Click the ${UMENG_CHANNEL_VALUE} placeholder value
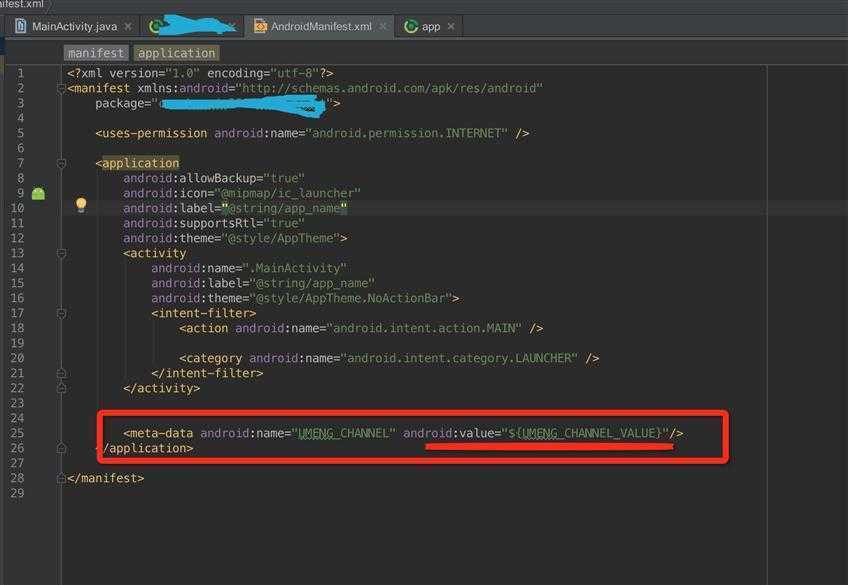Image resolution: width=848 pixels, height=585 pixels. (585, 433)
